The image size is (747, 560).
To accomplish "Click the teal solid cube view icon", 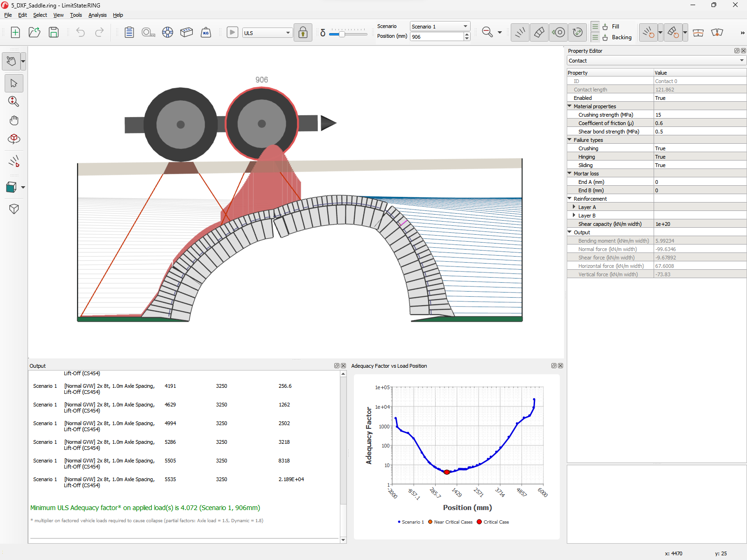I will tap(11, 187).
